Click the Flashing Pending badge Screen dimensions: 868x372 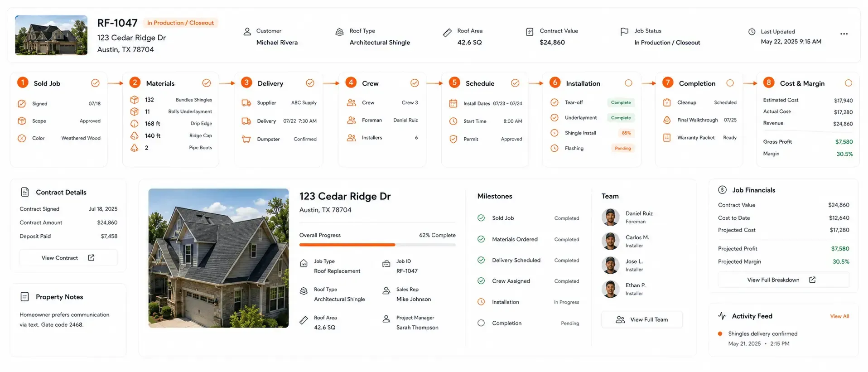click(x=622, y=148)
